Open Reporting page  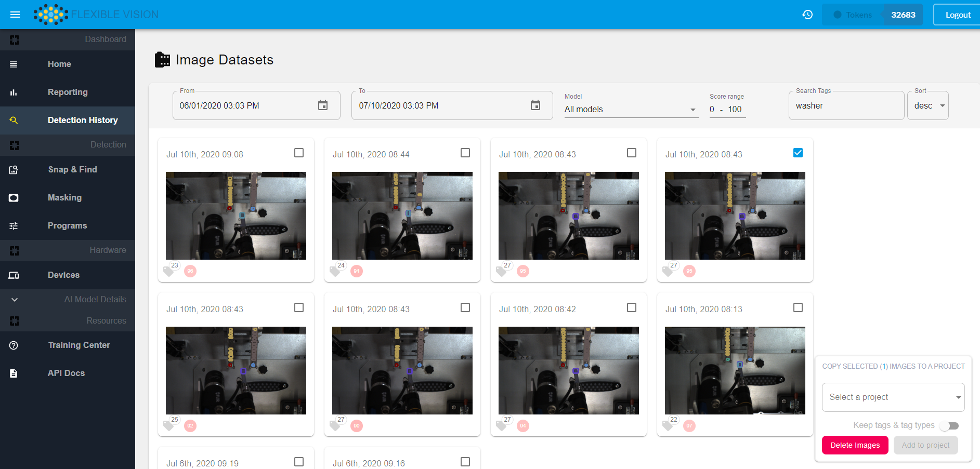(x=68, y=92)
